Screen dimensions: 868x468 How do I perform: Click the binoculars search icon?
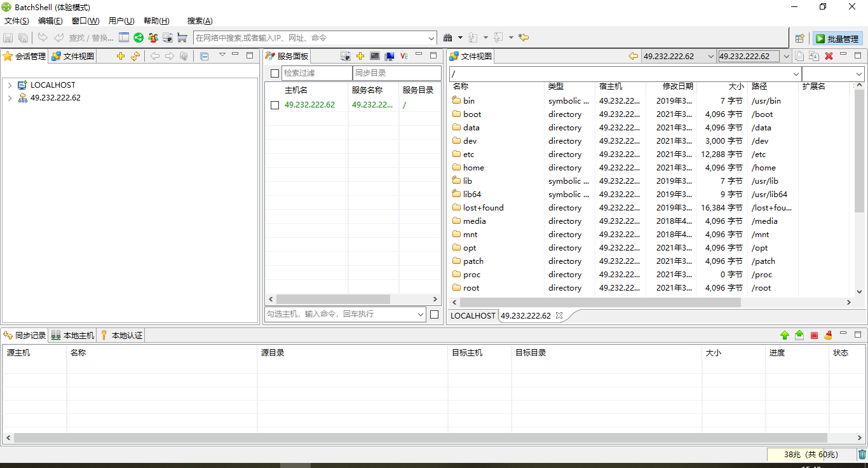pyautogui.click(x=448, y=38)
